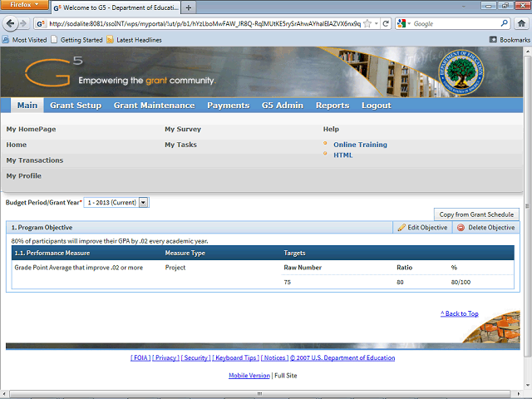Click the Department of Education seal
This screenshot has height=399, width=532.
(x=461, y=72)
